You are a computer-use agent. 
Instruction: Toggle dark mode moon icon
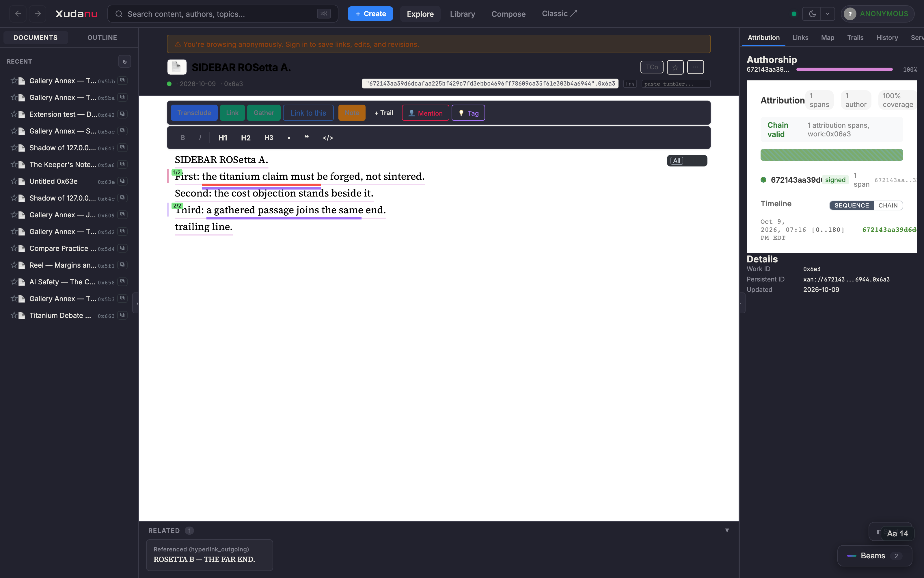pos(812,14)
